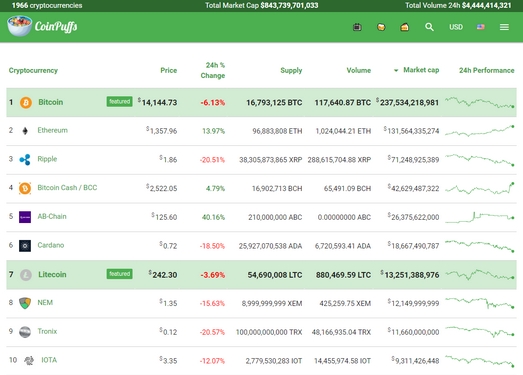Click the AB-Chain coin icon
The width and height of the screenshot is (523, 375).
(25, 217)
